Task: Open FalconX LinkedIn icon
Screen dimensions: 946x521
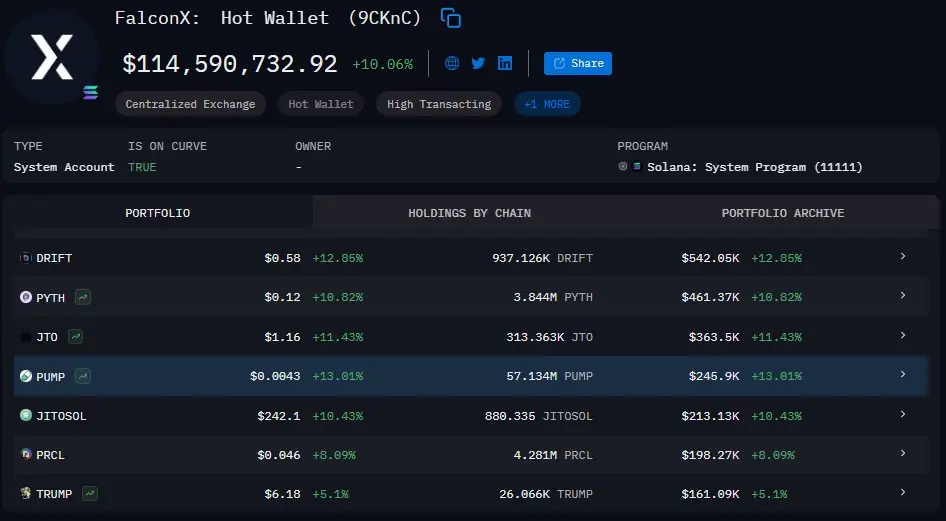Action: click(x=505, y=63)
